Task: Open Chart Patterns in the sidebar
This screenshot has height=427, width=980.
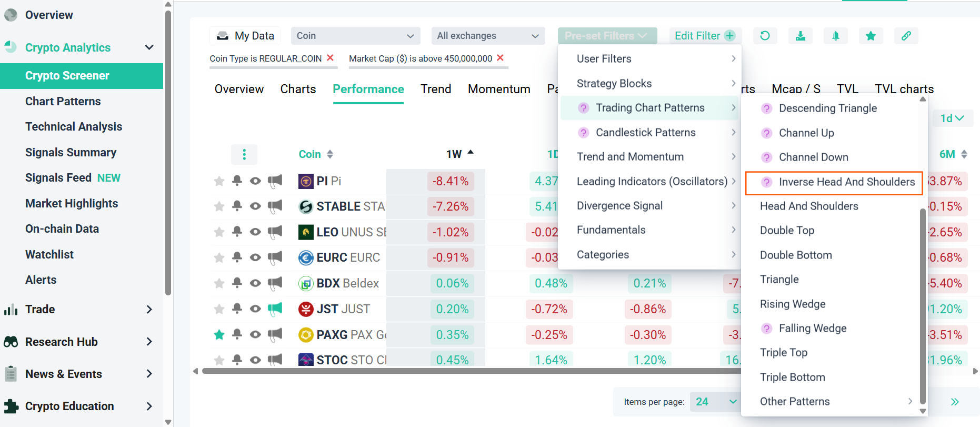Action: 63,101
